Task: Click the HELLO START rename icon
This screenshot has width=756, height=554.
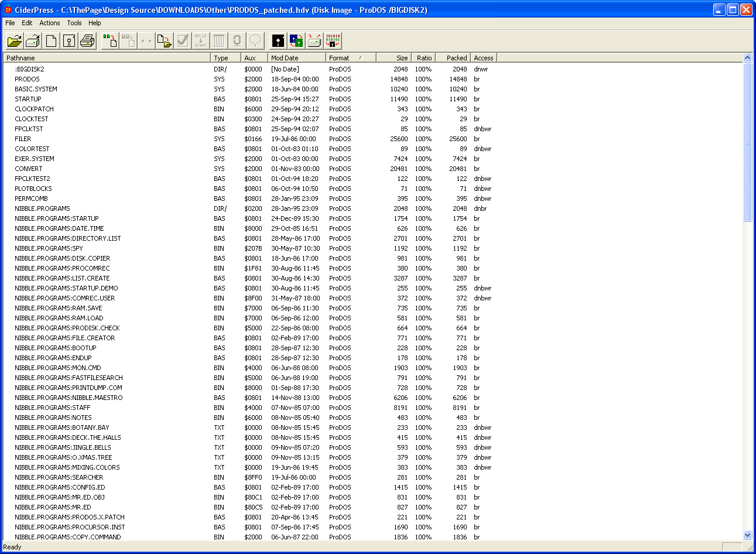Action: point(201,40)
